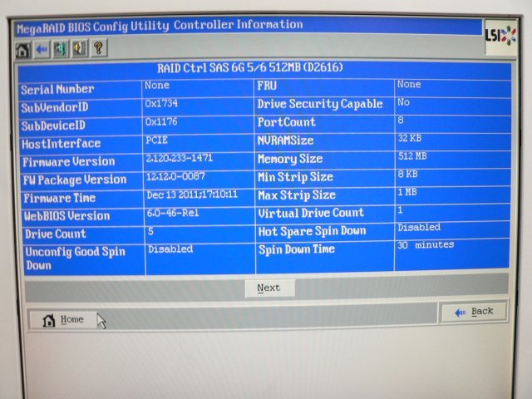The width and height of the screenshot is (532, 399).
Task: Click the Virtual Drive Count value 1
Action: [400, 210]
